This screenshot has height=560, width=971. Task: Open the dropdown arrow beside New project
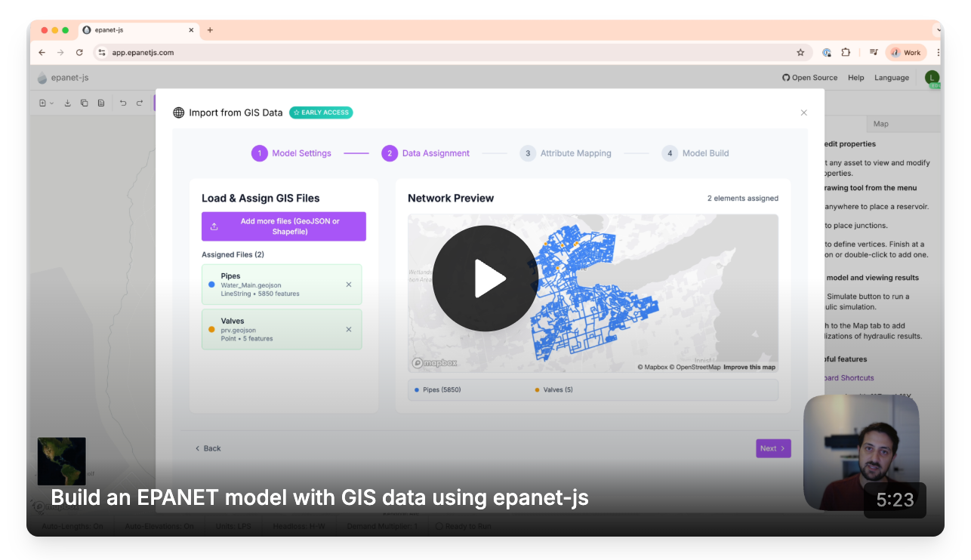pyautogui.click(x=52, y=103)
